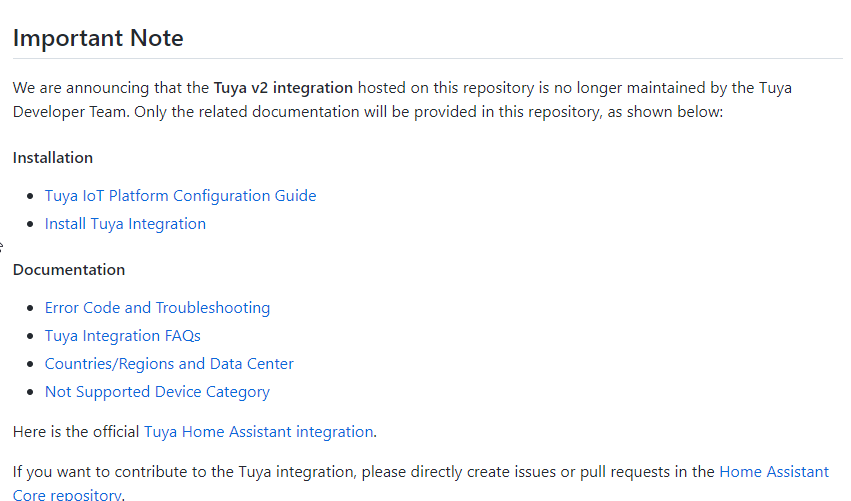Open Not Supported Device Category link

point(157,392)
